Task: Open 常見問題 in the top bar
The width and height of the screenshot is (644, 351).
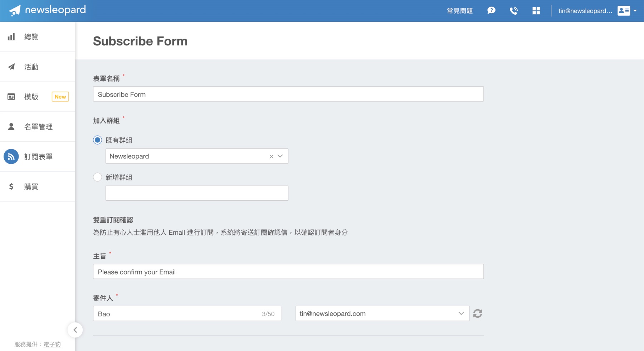Action: 460,11
